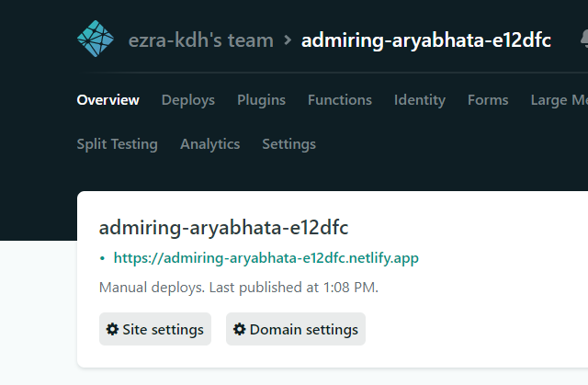Select the Overview tab
The image size is (588, 385).
[108, 100]
